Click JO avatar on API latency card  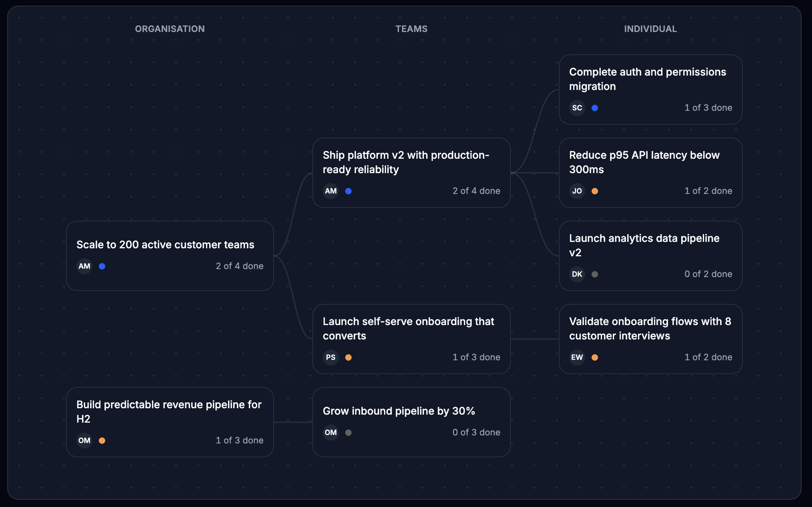(x=577, y=191)
